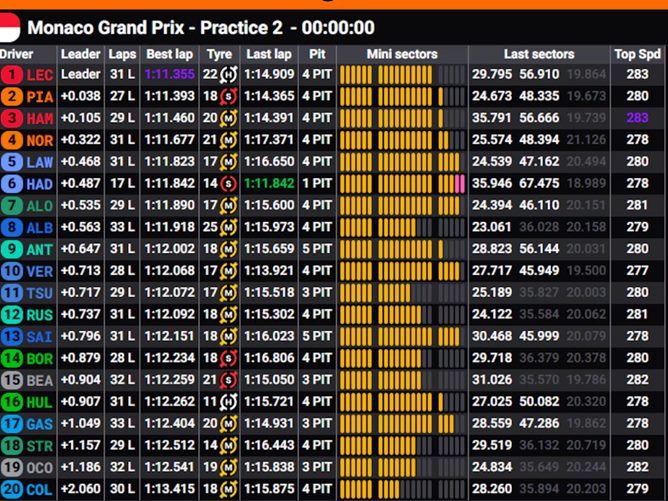Image resolution: width=668 pixels, height=501 pixels.
Task: Click Leclerc's purple best lap 1:11.355
Action: (x=170, y=74)
